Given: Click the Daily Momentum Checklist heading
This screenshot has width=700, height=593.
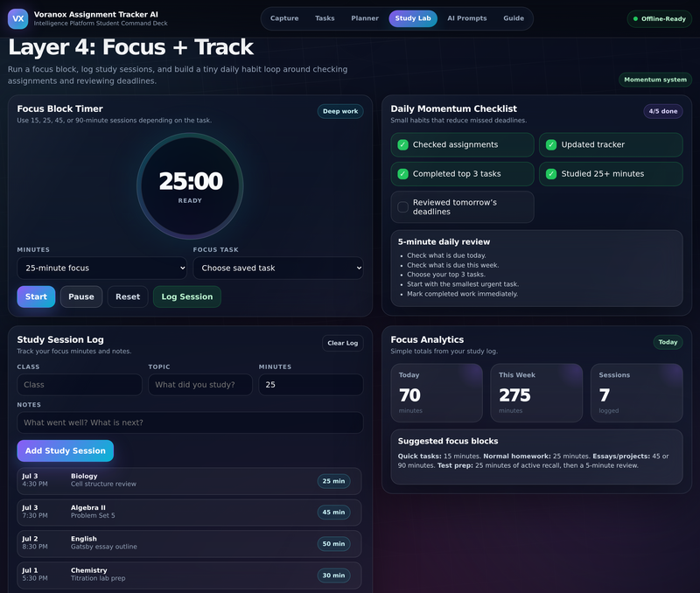Looking at the screenshot, I should (453, 108).
